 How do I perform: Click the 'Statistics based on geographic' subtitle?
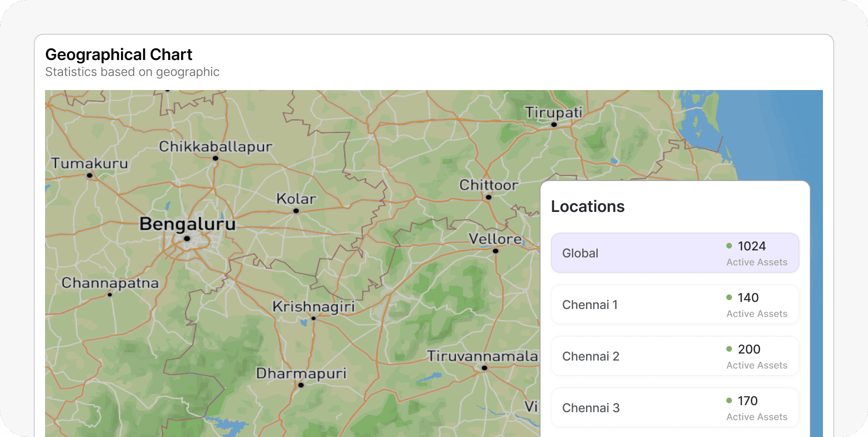(x=132, y=72)
